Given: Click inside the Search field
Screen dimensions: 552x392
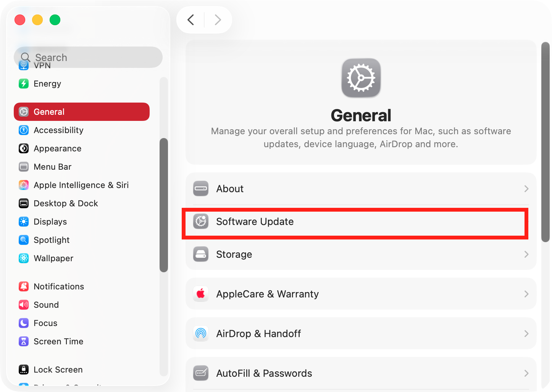Looking at the screenshot, I should (x=88, y=57).
